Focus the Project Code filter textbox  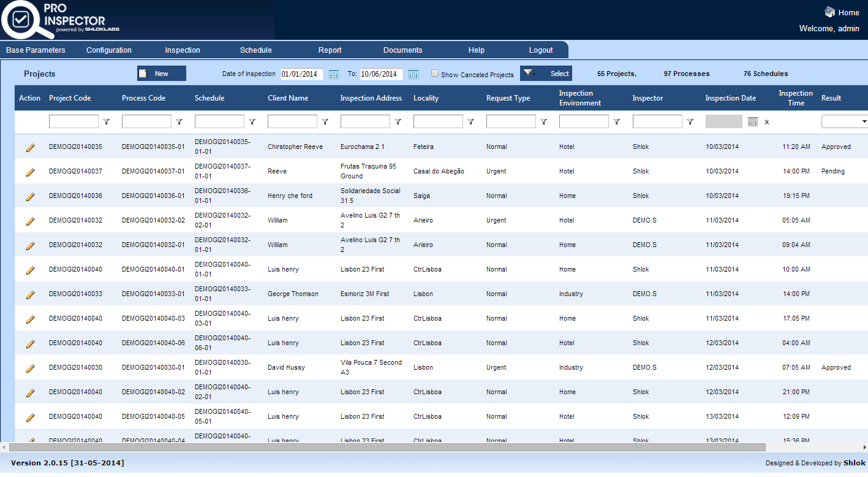74,122
